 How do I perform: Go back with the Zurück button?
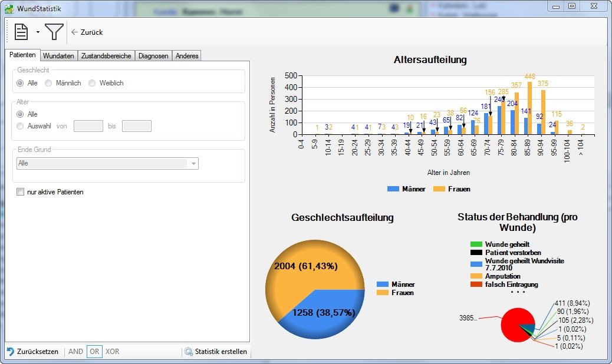point(87,32)
